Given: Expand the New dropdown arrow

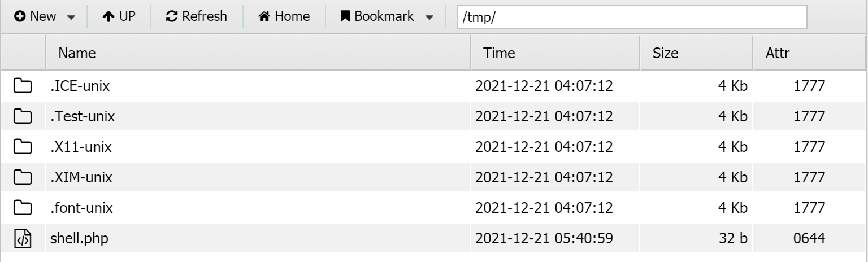Looking at the screenshot, I should pyautogui.click(x=71, y=17).
